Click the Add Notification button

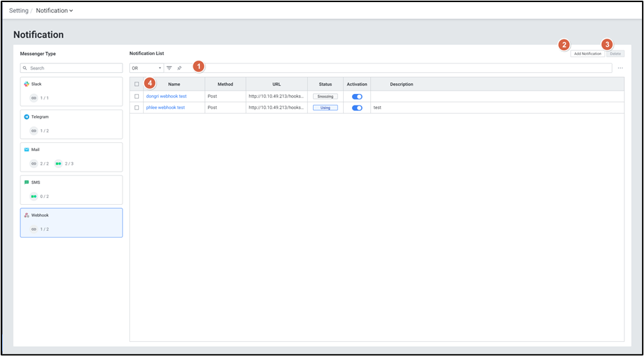[x=587, y=53]
